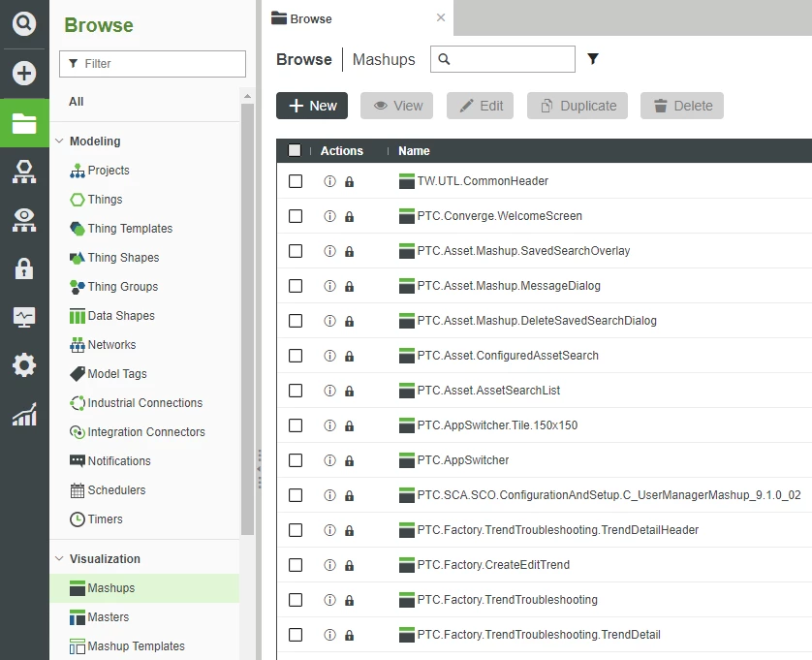Check the box for PTC.Asset.ConfiguredAssetSearch
The image size is (812, 660).
coord(296,356)
